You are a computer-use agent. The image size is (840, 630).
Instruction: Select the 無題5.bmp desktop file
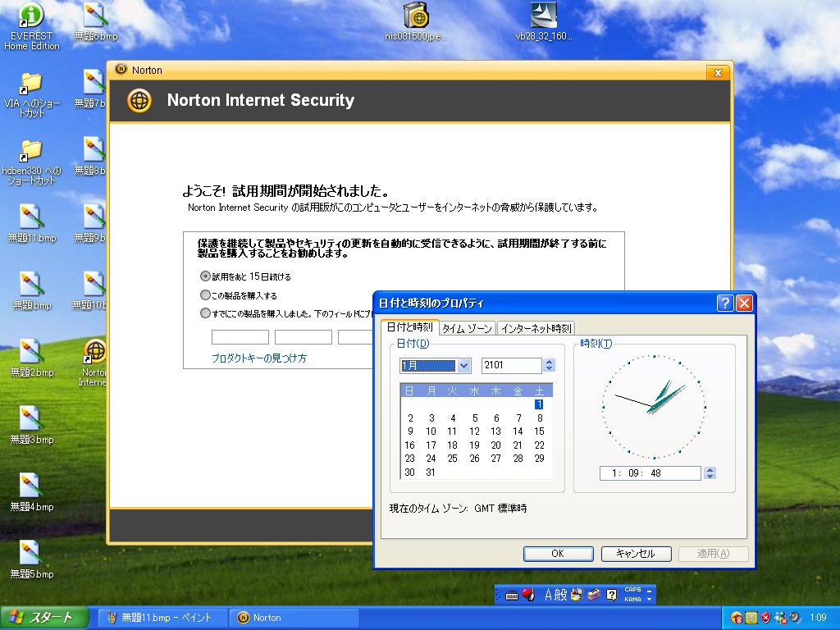[x=32, y=559]
